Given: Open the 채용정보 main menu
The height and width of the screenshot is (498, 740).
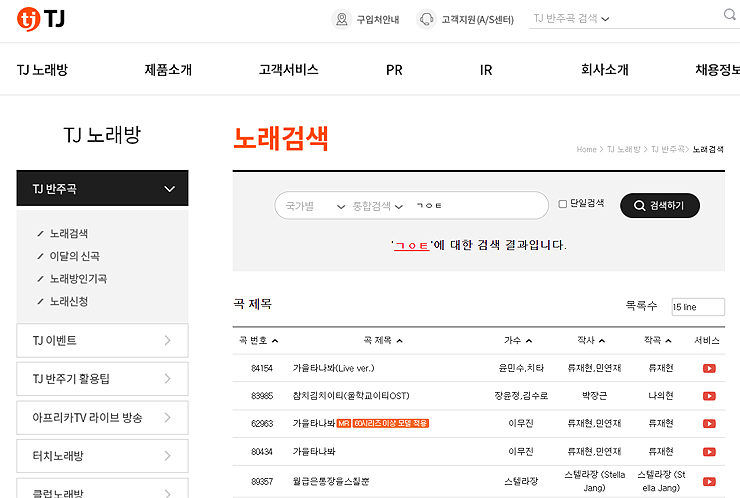Looking at the screenshot, I should tap(717, 70).
